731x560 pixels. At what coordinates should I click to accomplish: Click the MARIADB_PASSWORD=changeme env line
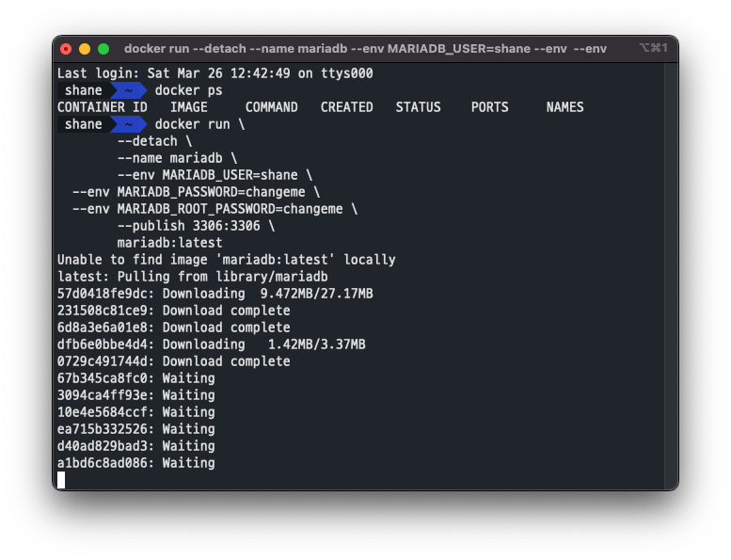196,192
